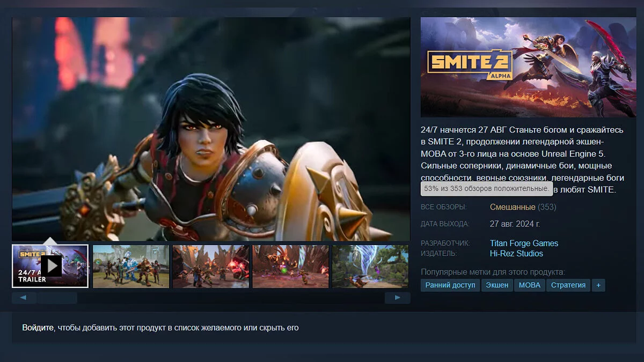
Task: Click the release date 27 авг. 2024 г.
Action: [x=515, y=224]
